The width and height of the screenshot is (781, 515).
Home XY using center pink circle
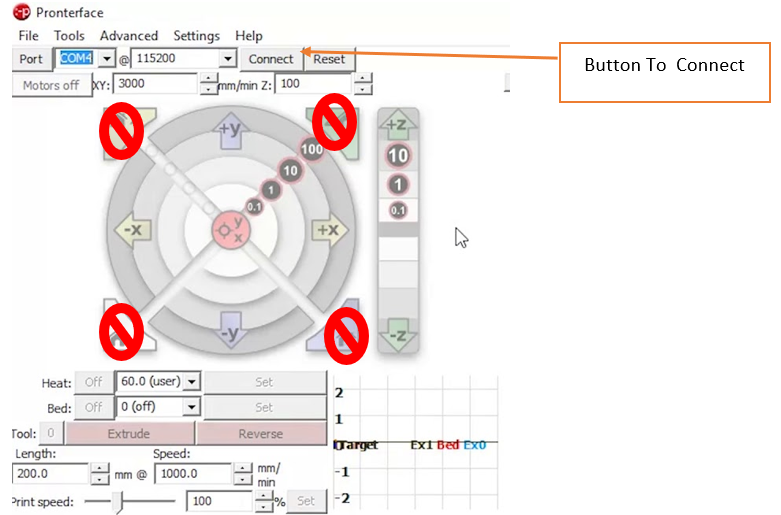231,230
